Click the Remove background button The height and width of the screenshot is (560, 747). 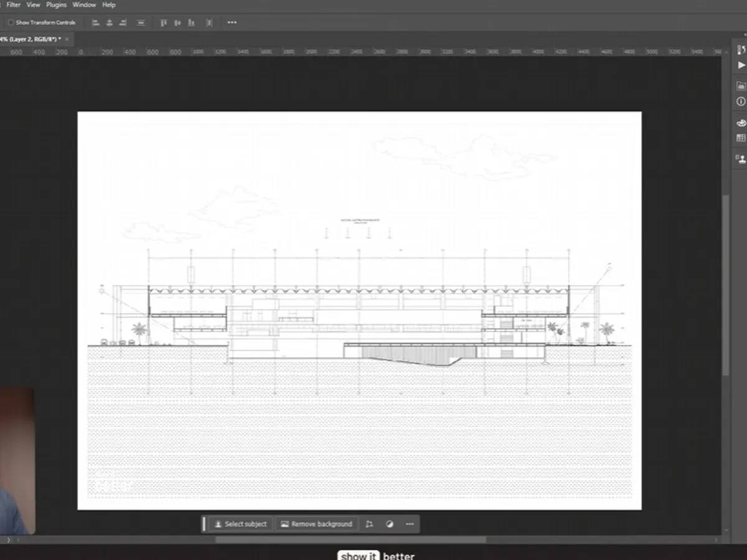click(317, 524)
